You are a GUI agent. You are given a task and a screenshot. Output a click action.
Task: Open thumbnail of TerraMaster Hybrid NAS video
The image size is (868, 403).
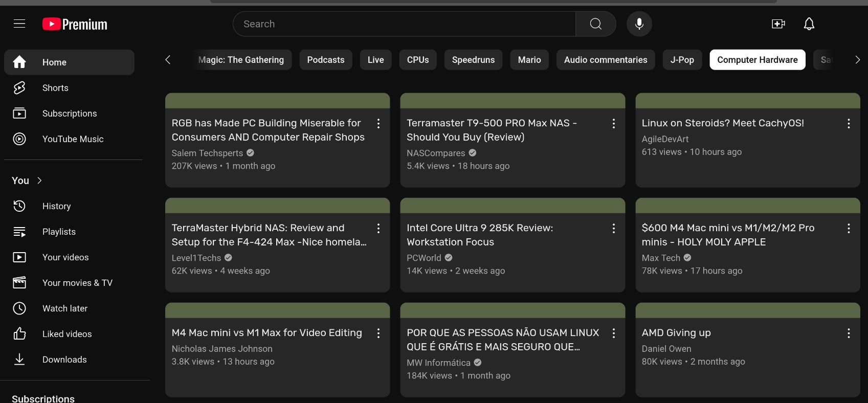[277, 206]
